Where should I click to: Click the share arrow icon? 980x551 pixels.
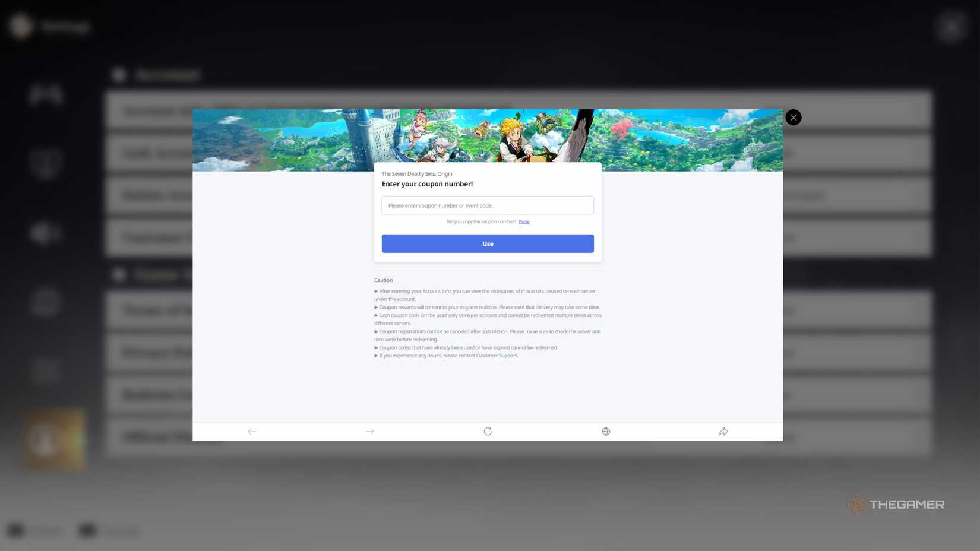pyautogui.click(x=723, y=432)
